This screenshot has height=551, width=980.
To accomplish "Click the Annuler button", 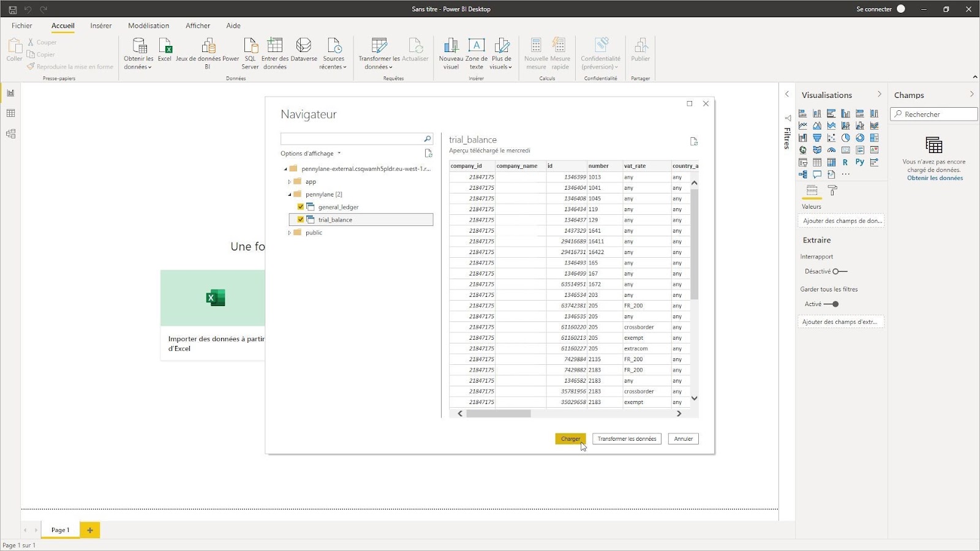I will pyautogui.click(x=684, y=439).
